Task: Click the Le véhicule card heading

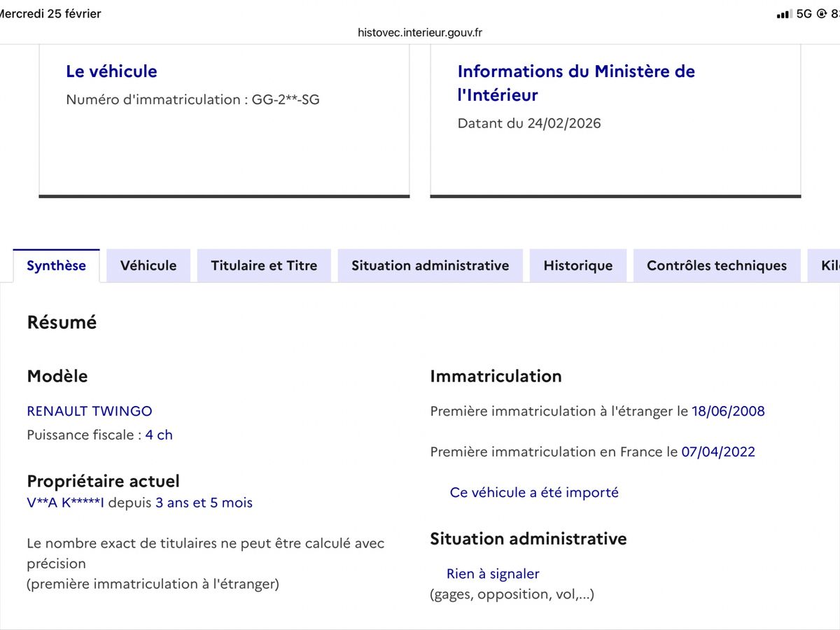Action: (111, 71)
